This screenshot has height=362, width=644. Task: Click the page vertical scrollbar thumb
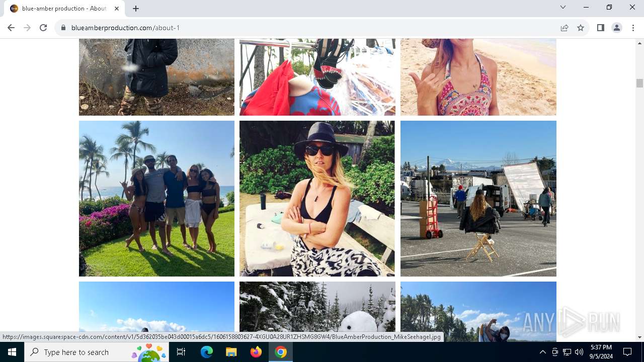point(639,83)
